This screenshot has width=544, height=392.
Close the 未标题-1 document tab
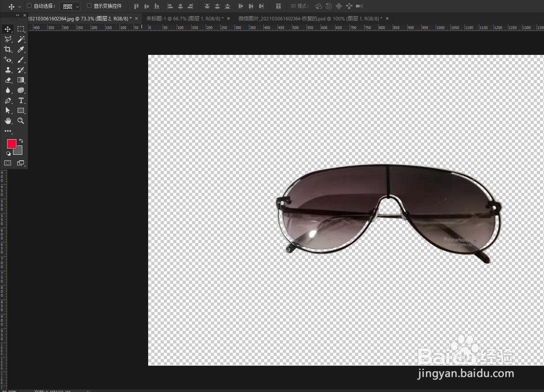coord(228,18)
